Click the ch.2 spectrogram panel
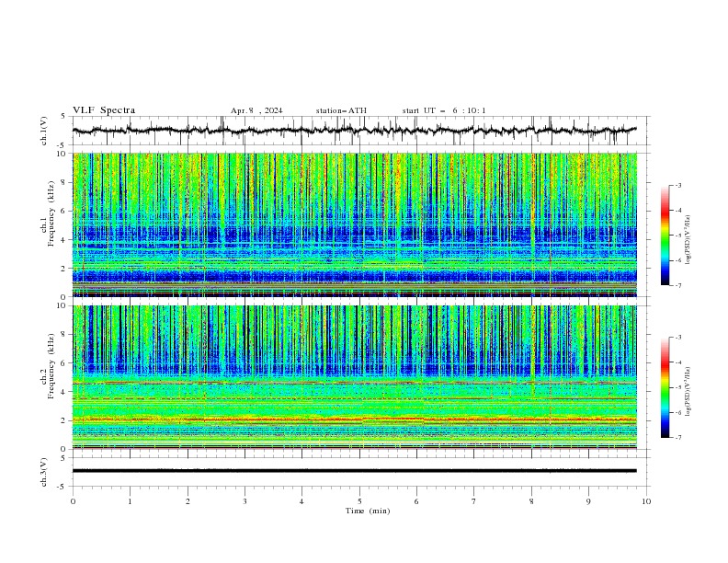 [355, 377]
